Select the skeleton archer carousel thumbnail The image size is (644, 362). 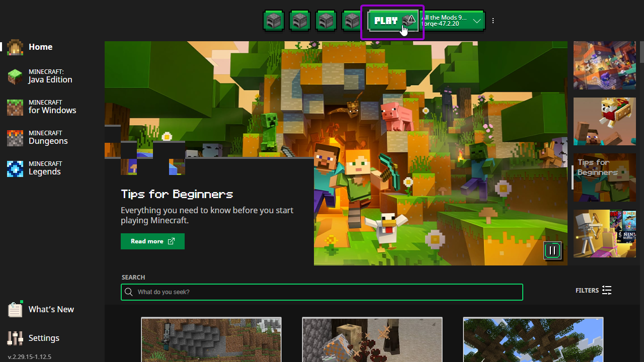pyautogui.click(x=604, y=234)
